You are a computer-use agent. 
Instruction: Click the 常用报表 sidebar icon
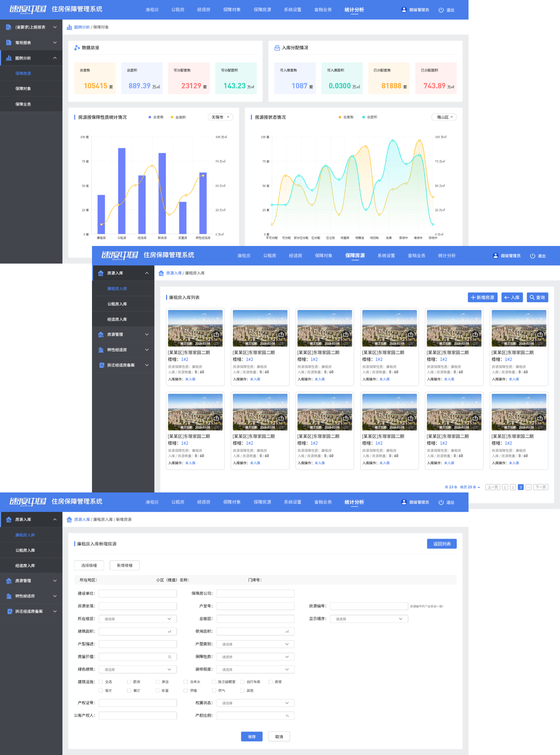pos(9,43)
